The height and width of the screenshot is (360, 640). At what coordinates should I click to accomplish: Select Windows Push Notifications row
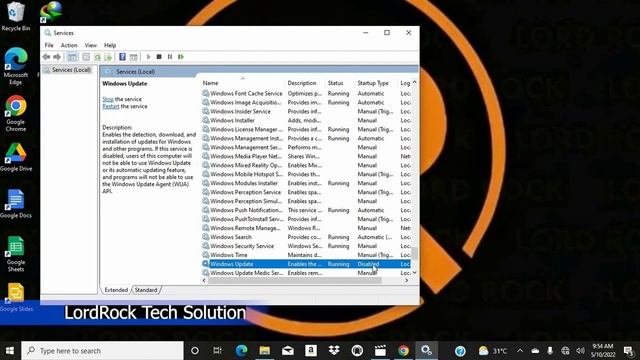coord(306,210)
